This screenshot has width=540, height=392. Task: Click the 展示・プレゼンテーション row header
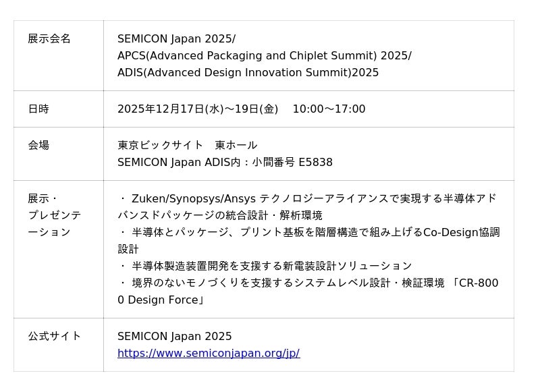tap(54, 215)
